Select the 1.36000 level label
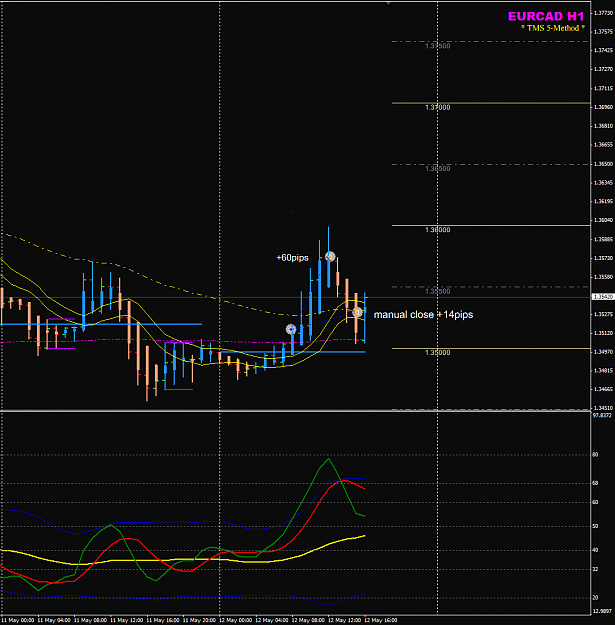Image resolution: width=615 pixels, height=625 pixels. click(438, 230)
